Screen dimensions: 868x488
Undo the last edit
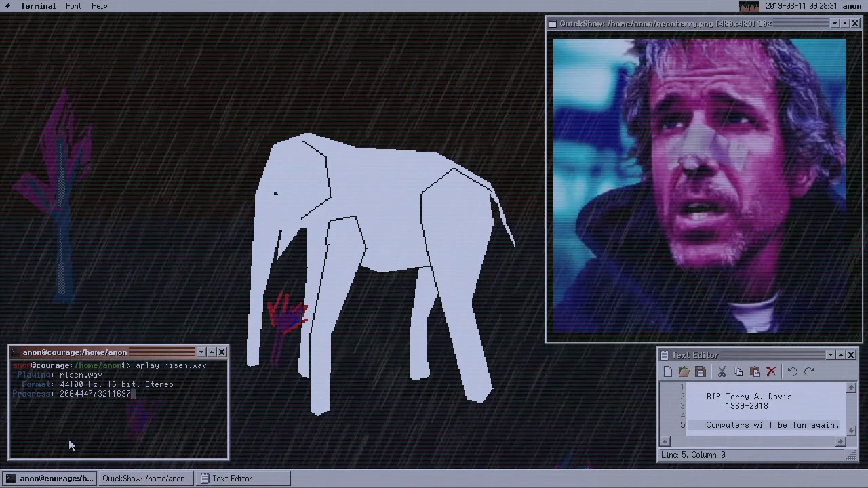(792, 371)
